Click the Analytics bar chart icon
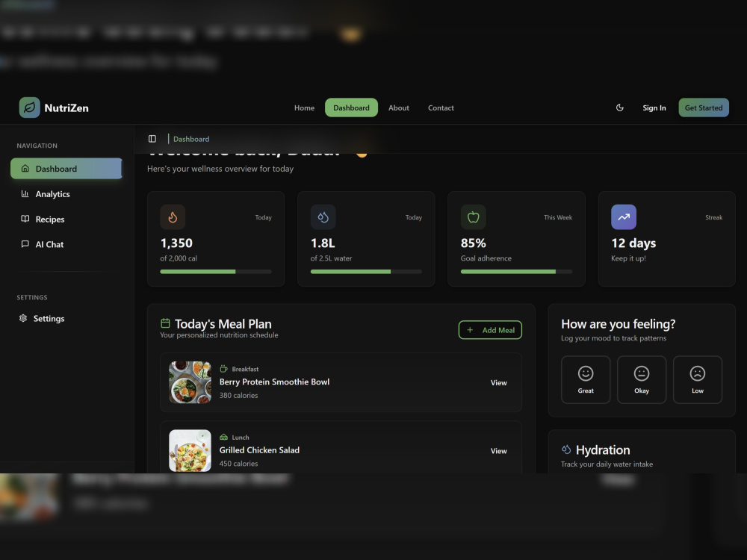The image size is (747, 560). pyautogui.click(x=25, y=194)
